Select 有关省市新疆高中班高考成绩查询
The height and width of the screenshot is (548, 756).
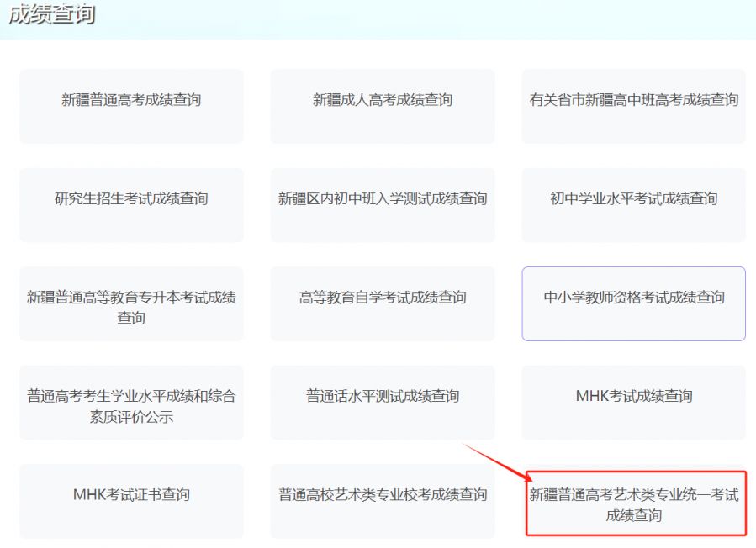633,106
